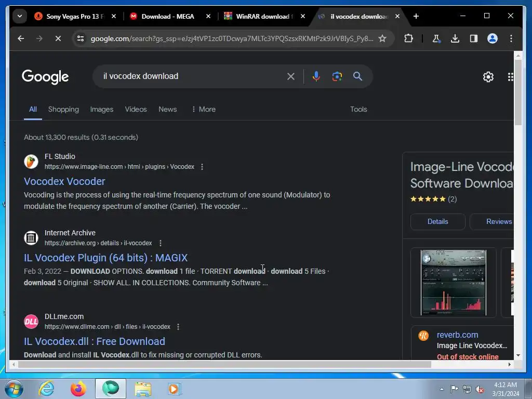Open the Windows Start menu
This screenshot has height=399, width=532.
tap(14, 389)
